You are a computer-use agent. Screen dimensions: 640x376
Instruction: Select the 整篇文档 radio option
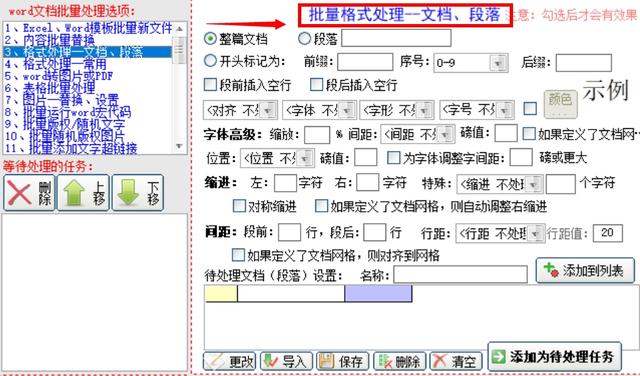210,39
